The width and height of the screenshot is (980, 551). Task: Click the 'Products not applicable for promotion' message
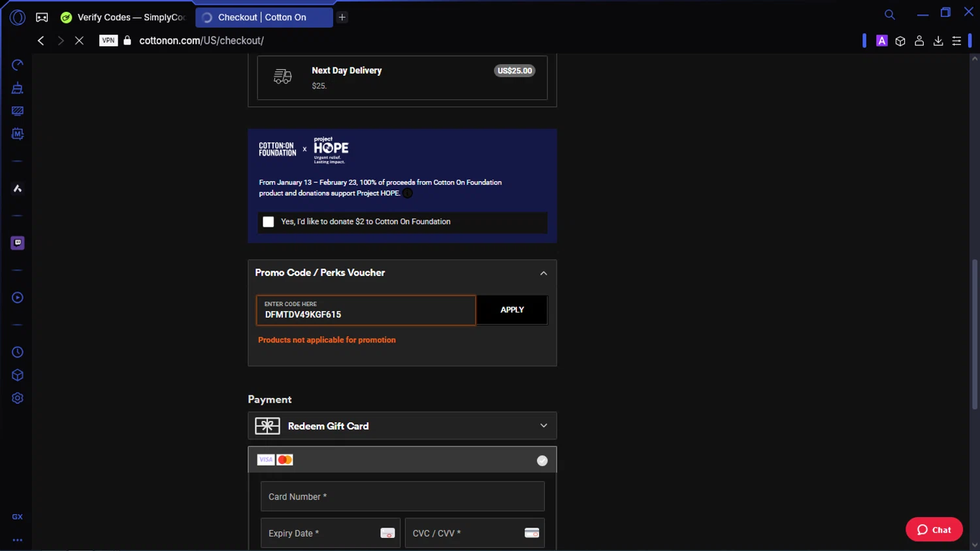click(x=327, y=340)
